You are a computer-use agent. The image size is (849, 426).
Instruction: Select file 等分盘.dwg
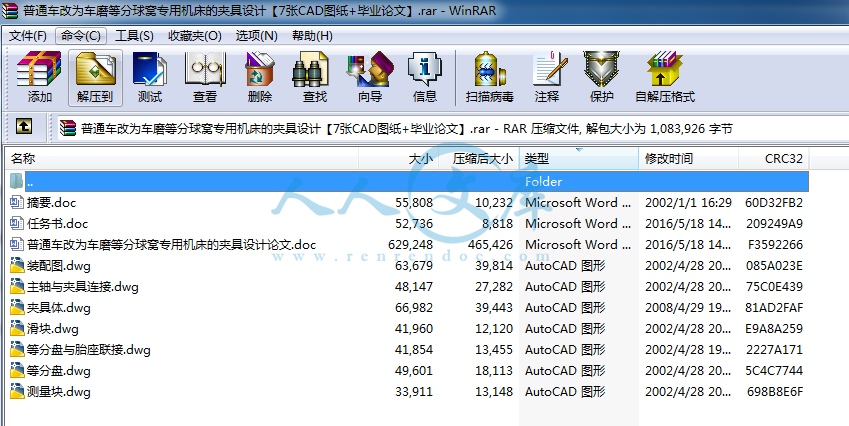click(58, 371)
